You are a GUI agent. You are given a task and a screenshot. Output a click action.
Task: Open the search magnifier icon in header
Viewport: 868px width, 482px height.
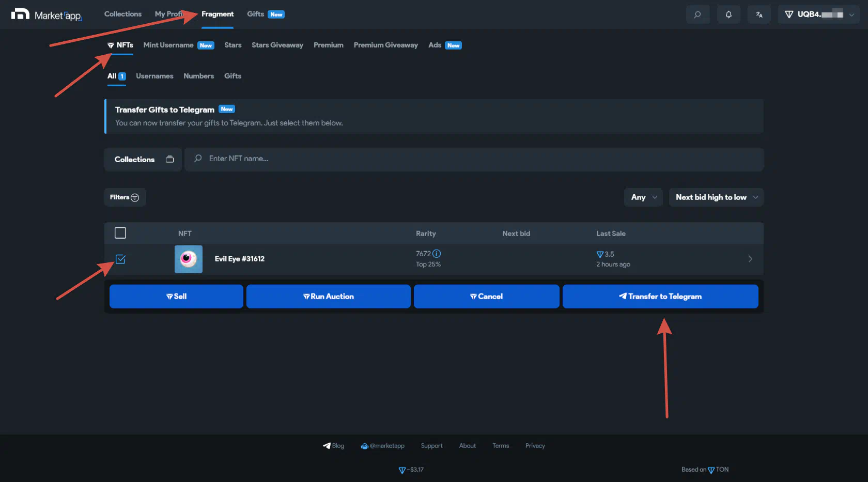click(698, 14)
